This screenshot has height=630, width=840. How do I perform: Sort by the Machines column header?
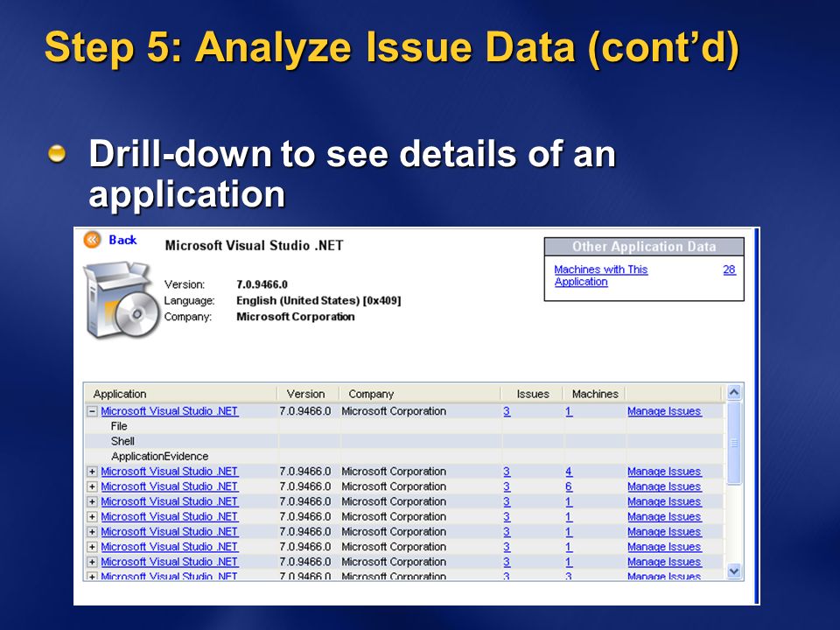coord(595,394)
